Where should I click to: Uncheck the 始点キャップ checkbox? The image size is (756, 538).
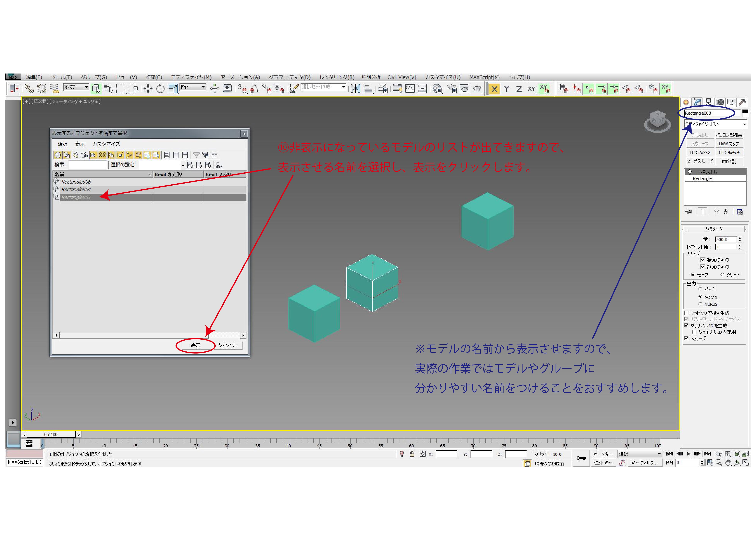702,260
